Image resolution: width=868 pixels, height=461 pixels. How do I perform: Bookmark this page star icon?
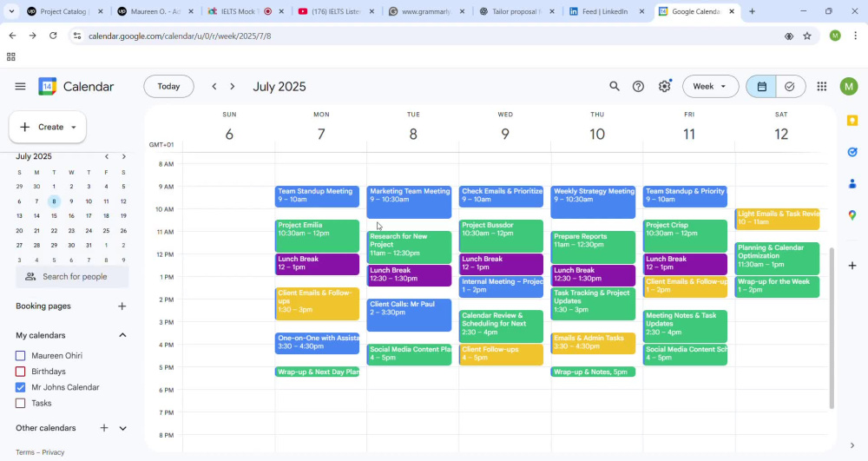pyautogui.click(x=807, y=36)
